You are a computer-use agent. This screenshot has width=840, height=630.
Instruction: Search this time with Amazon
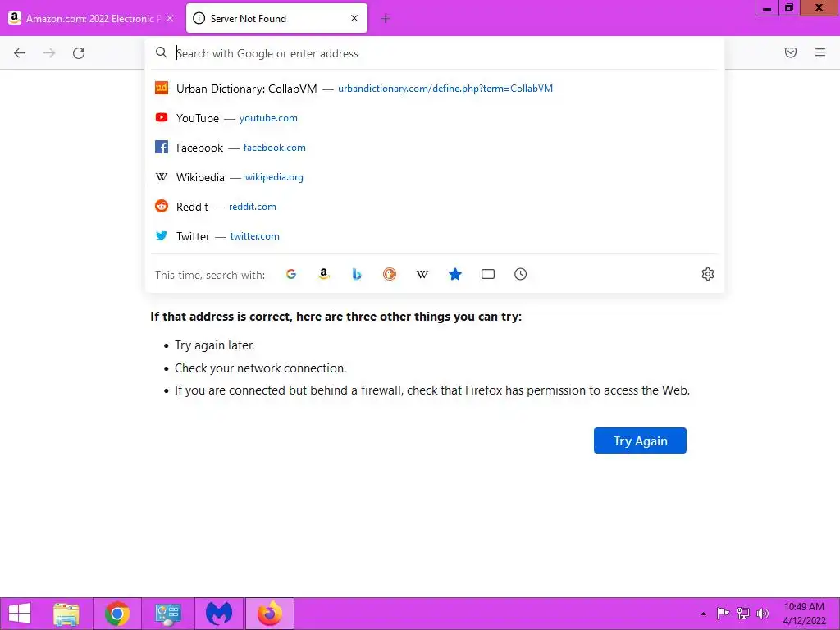pos(323,274)
